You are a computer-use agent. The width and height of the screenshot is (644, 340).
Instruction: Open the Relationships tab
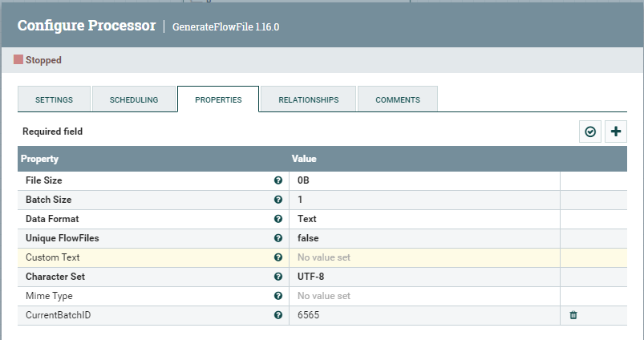[x=309, y=99]
